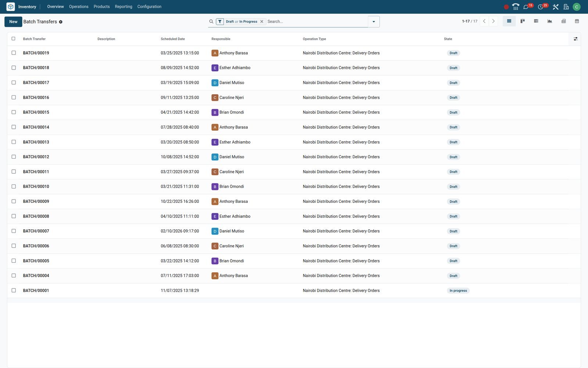Sort by State column header

(448, 39)
